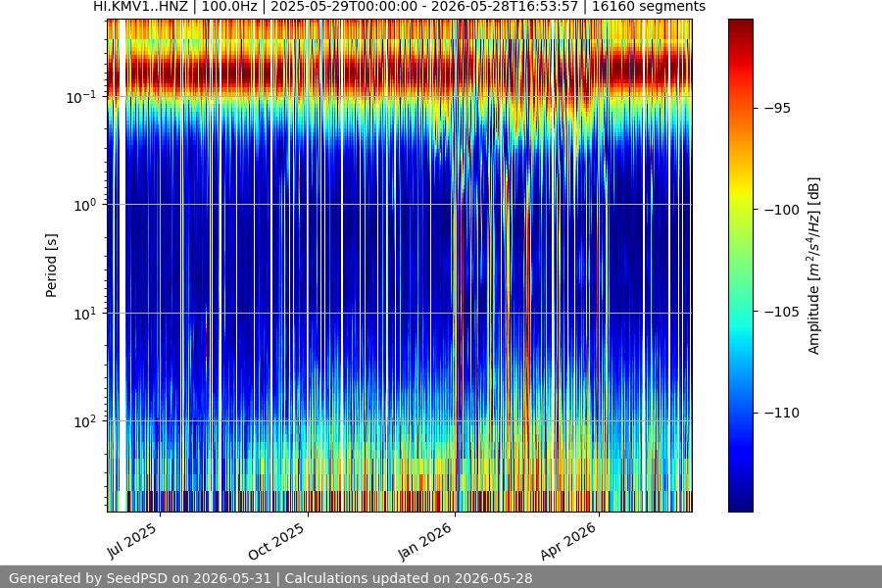Click the 'Oct 2025' x-axis label

point(276,541)
